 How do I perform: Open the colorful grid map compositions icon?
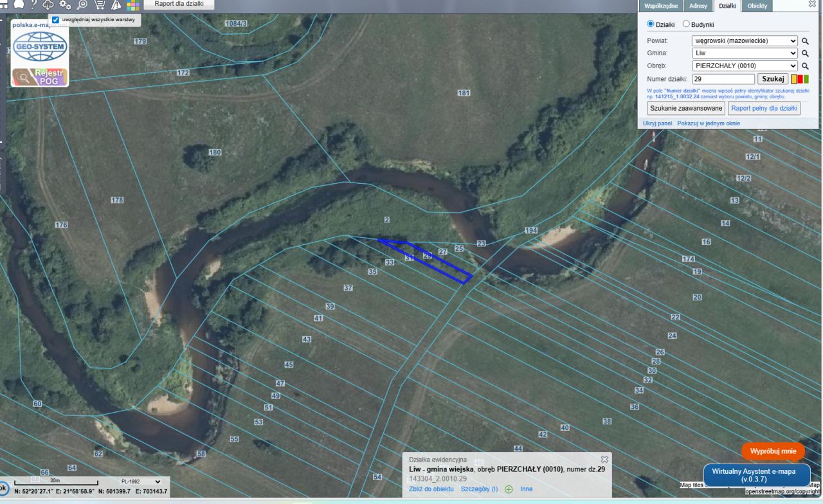pos(132,5)
